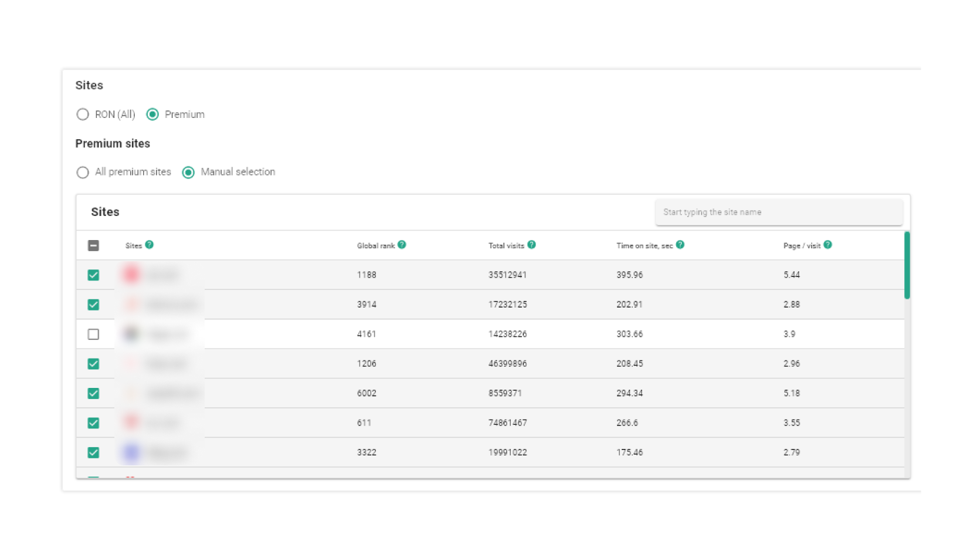Click the site icon in rank 3914 row
The height and width of the screenshot is (554, 980).
(131, 304)
